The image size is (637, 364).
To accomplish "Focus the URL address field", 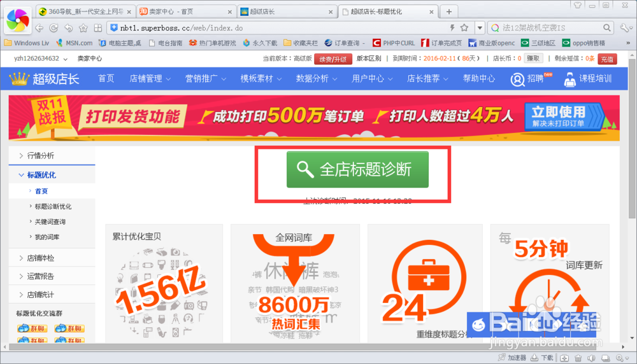I will click(x=276, y=28).
